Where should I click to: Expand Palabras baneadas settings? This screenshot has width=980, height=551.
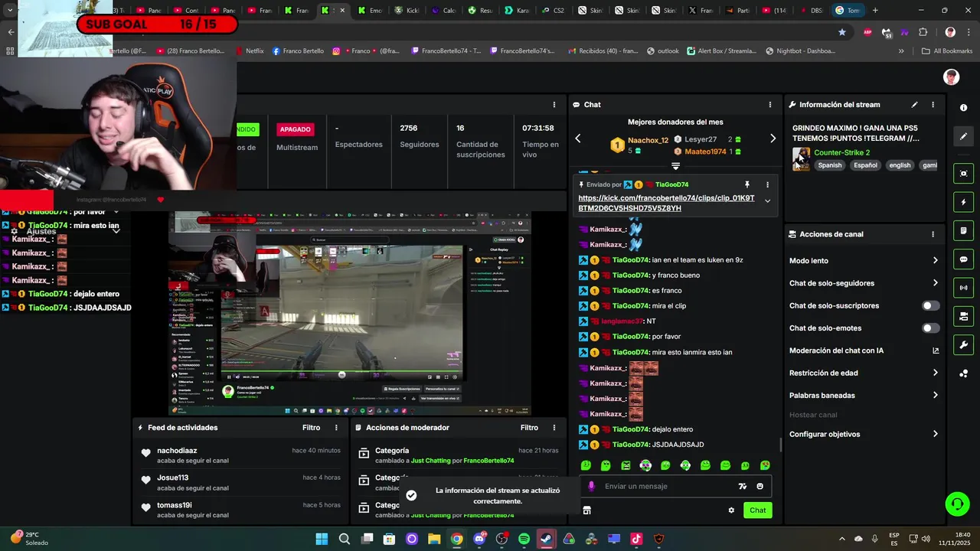[864, 396]
